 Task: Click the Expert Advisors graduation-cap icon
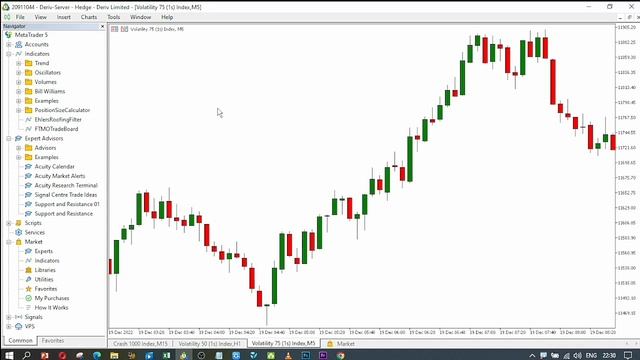19,138
